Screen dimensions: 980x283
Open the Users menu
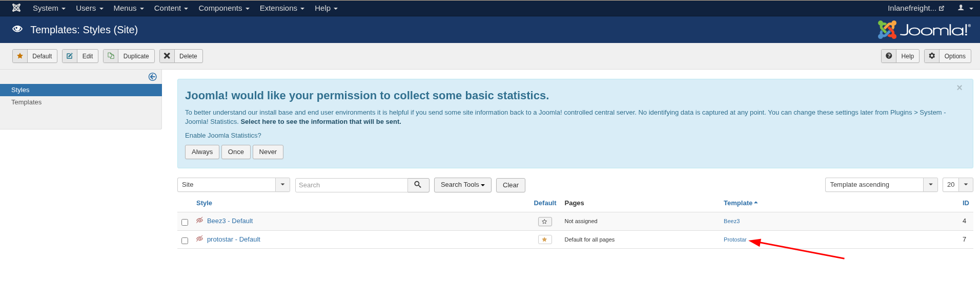pyautogui.click(x=90, y=8)
